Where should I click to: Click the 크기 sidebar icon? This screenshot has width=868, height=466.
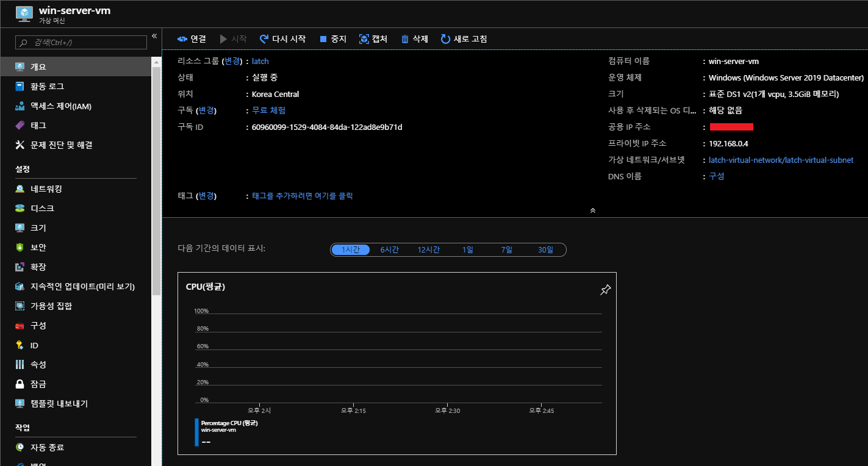pyautogui.click(x=20, y=228)
